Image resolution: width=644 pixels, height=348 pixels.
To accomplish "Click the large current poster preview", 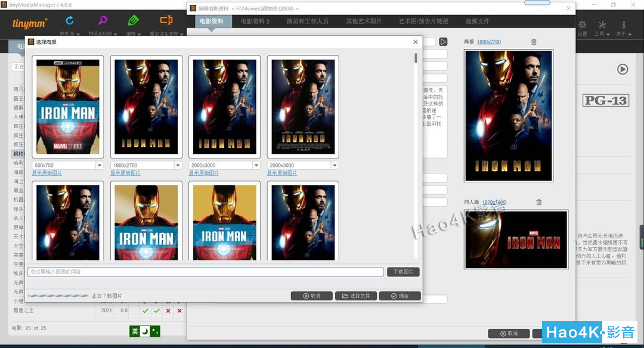I will pos(509,116).
